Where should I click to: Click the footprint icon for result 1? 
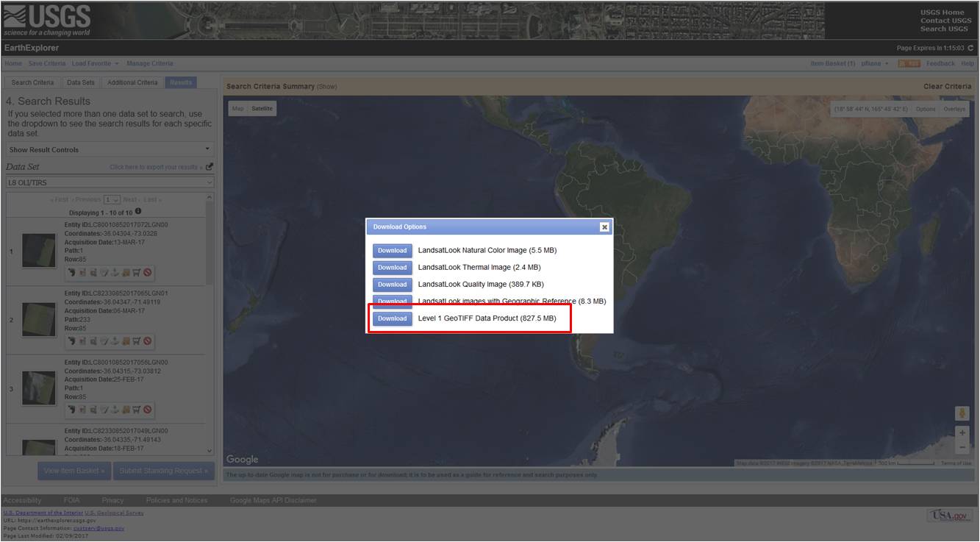(71, 273)
